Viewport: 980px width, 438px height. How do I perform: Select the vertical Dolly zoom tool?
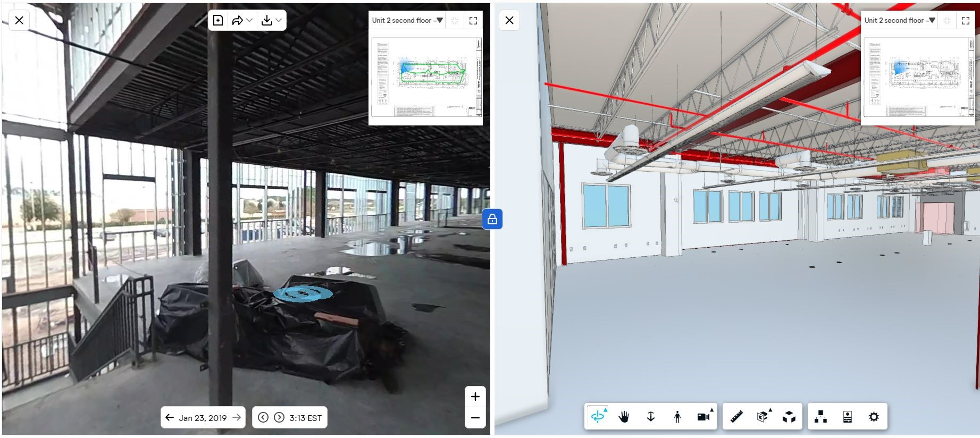coord(650,417)
